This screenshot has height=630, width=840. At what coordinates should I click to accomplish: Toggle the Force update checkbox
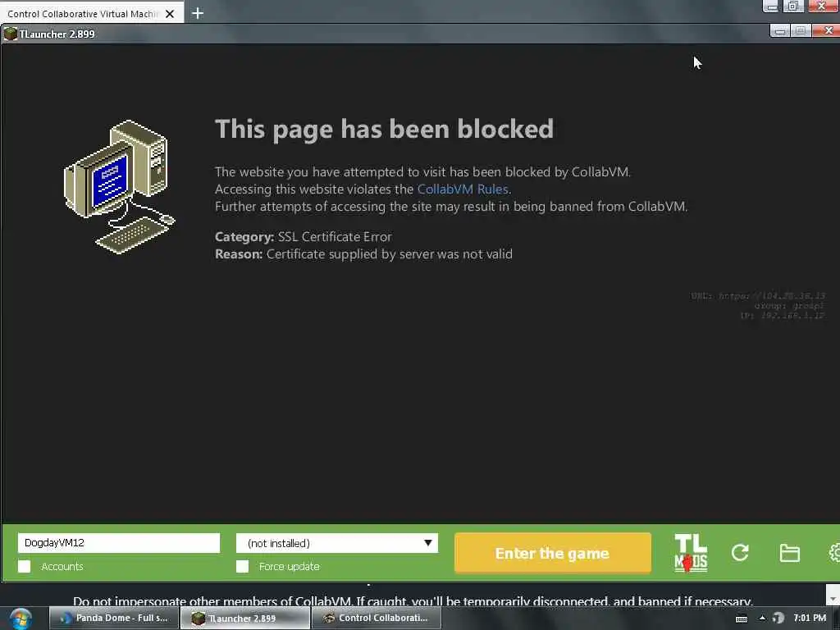point(242,566)
